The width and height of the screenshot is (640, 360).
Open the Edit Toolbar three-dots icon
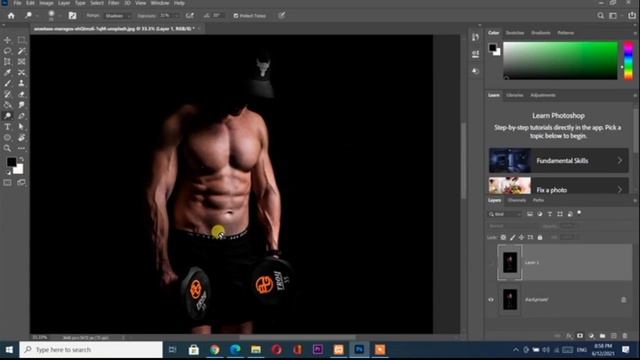[x=21, y=148]
